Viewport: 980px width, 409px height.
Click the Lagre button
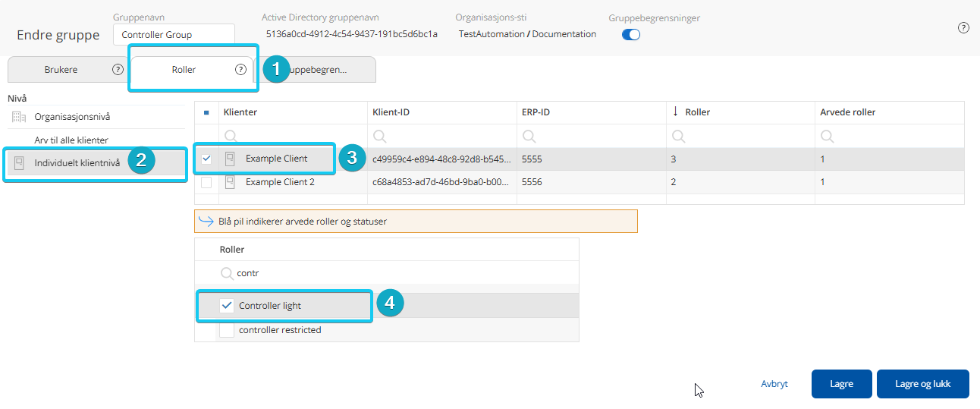tap(841, 384)
